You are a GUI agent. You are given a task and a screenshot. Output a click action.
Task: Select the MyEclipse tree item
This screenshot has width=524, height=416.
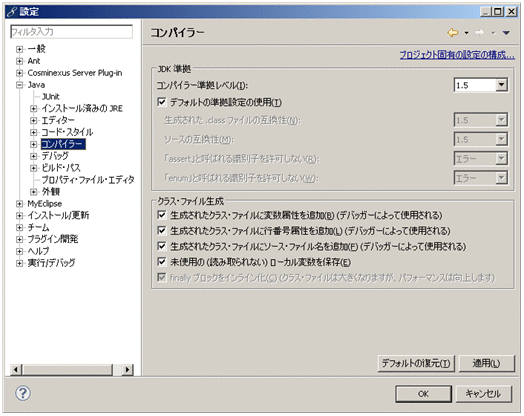pyautogui.click(x=44, y=203)
